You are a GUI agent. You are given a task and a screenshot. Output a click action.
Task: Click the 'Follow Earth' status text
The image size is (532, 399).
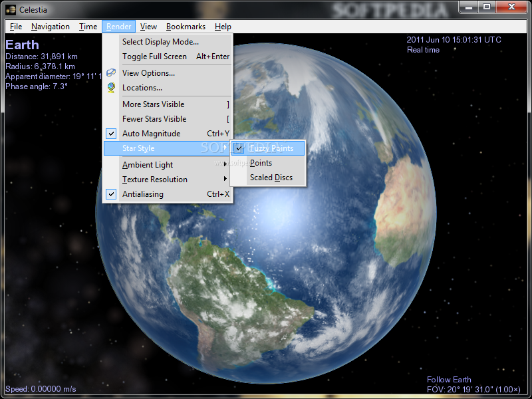pyautogui.click(x=449, y=379)
